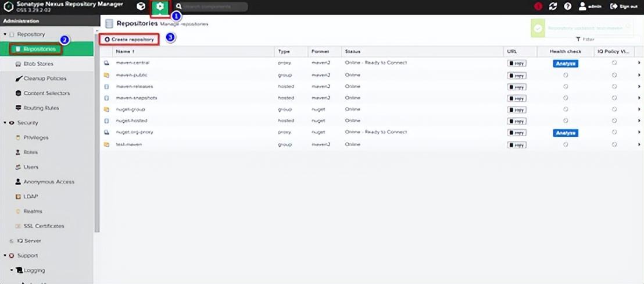Screen dimensions: 644x284
Task: Analyze health of nuget.org-proxy
Action: 566,133
